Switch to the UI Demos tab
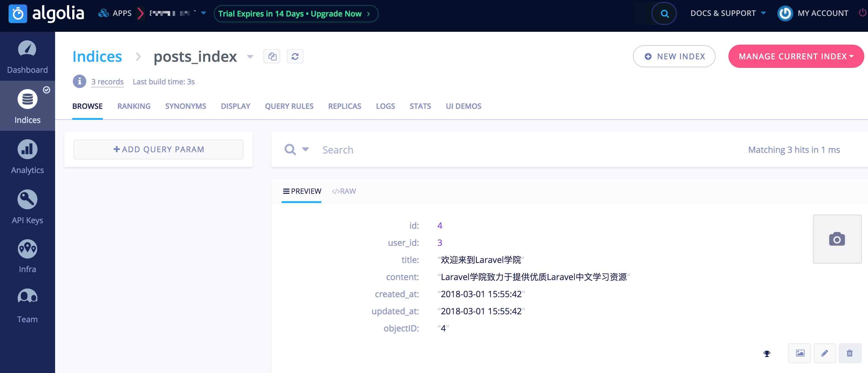Viewport: 868px width, 373px height. click(463, 106)
